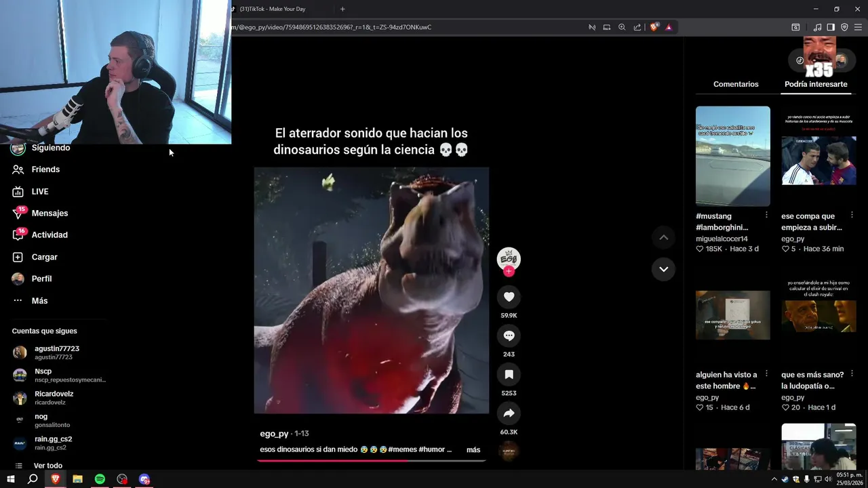Open the #mustang #lamborghini suggested video thumbnail
868x488 pixels.
click(733, 156)
